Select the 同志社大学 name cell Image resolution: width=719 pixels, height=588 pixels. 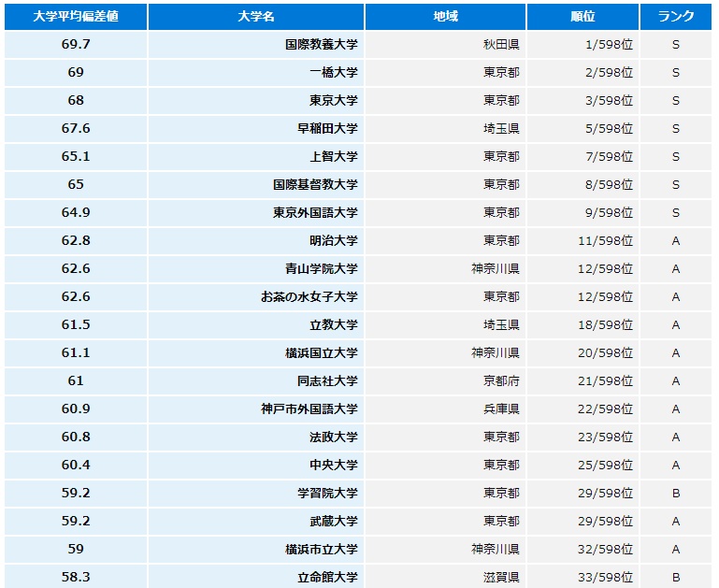tap(256, 380)
